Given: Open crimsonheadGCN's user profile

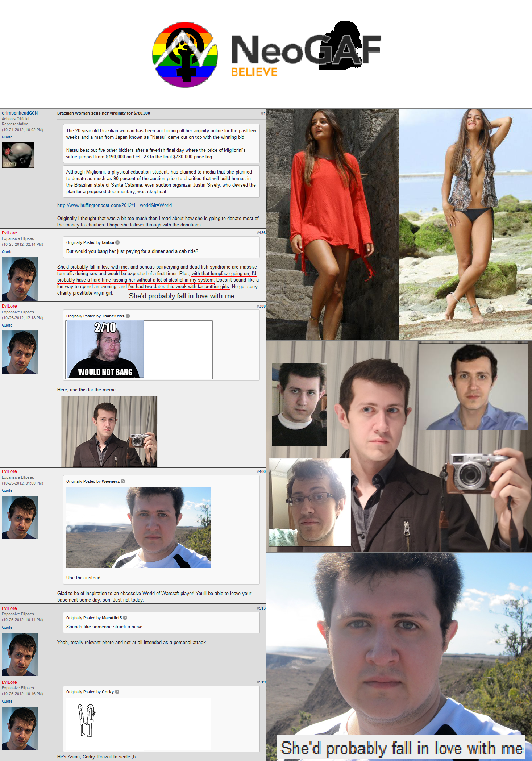Looking at the screenshot, I should click(x=20, y=113).
